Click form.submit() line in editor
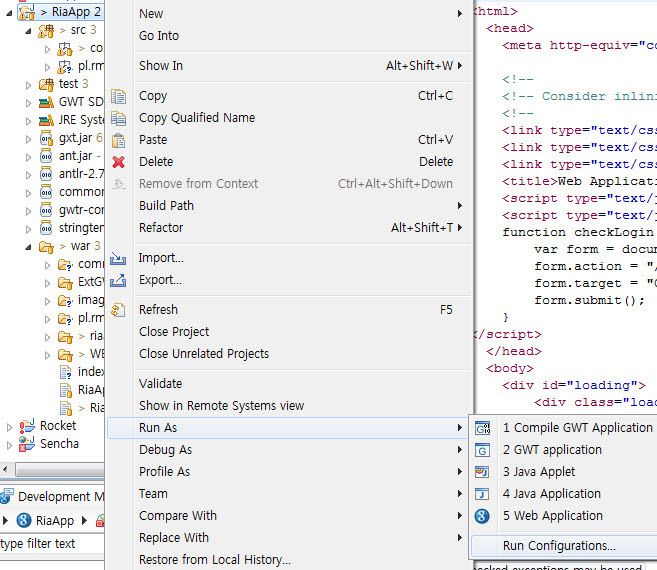 click(x=590, y=301)
